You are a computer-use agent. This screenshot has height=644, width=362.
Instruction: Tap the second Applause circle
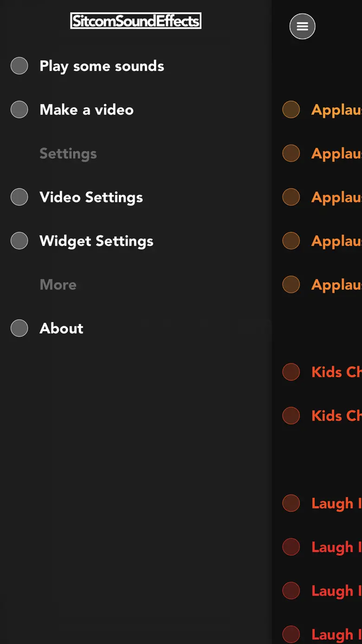[291, 153]
